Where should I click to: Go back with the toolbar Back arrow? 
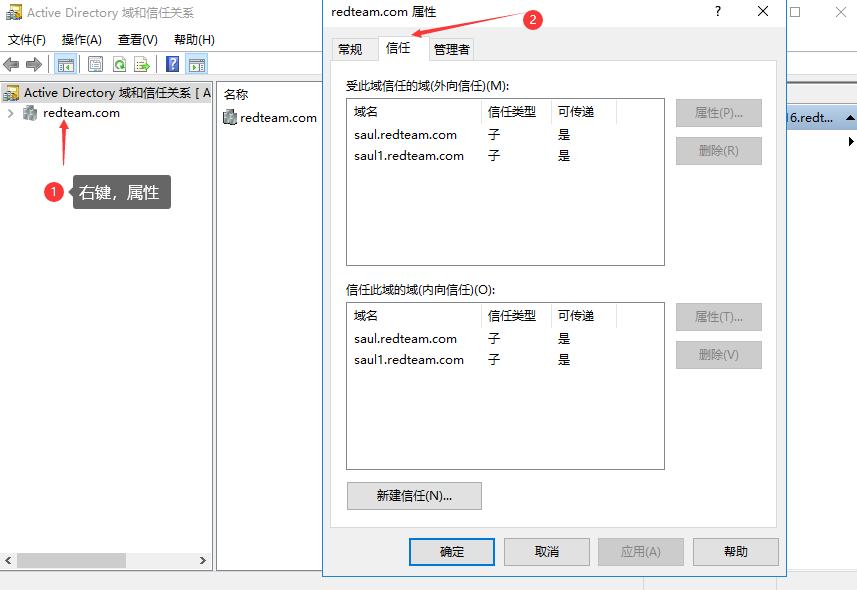coord(11,65)
